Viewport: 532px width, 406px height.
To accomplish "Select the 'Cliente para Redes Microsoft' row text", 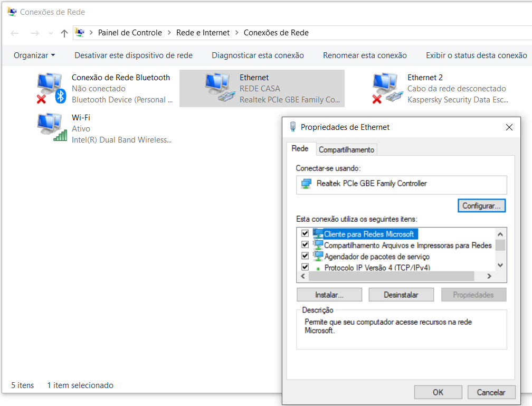I will tap(369, 234).
